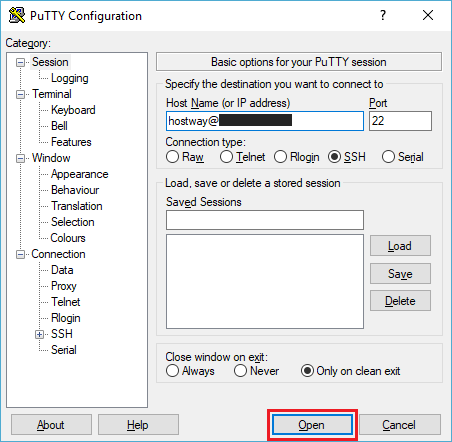
Task: Collapse the Window category
Action: (x=20, y=158)
